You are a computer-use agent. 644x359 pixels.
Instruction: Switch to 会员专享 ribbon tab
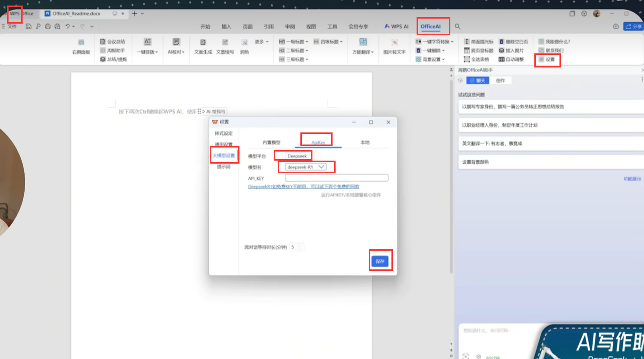click(x=358, y=27)
